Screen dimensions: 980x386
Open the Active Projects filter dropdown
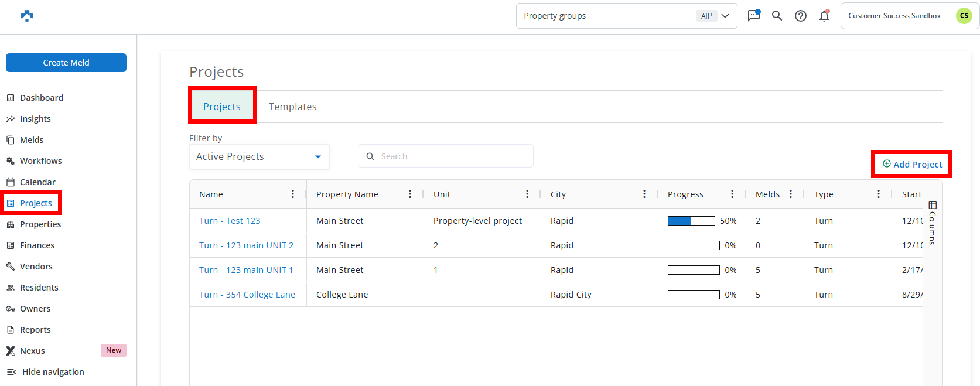pos(259,157)
